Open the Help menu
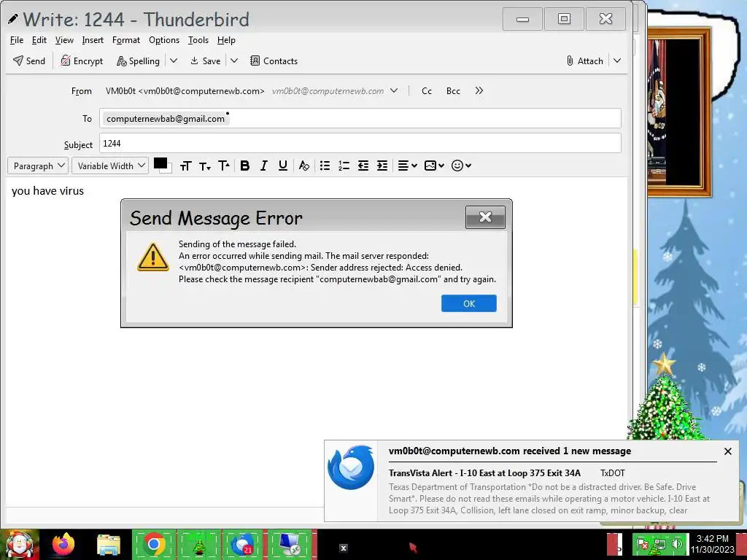 tap(226, 40)
